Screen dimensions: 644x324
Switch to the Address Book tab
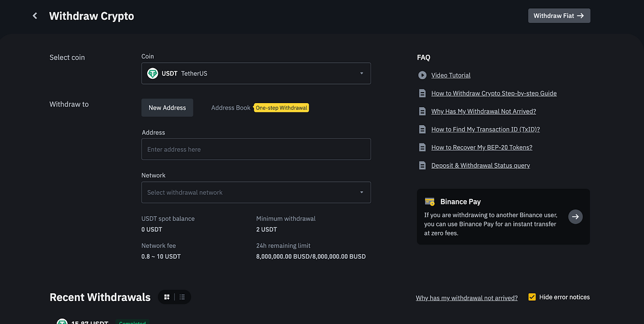pos(230,108)
